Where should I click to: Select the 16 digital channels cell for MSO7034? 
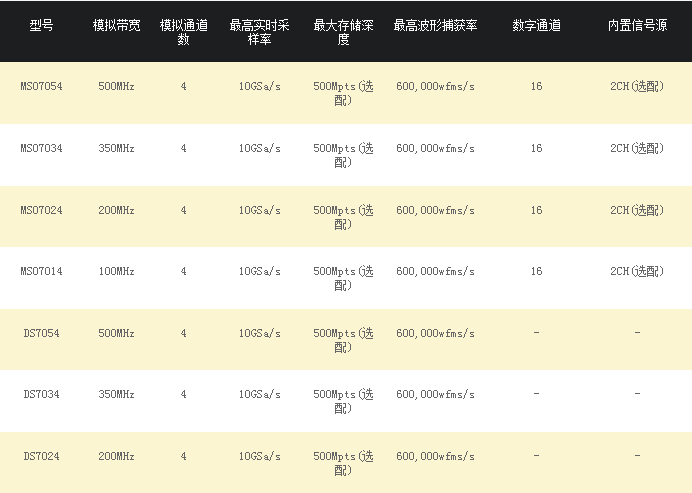(536, 148)
